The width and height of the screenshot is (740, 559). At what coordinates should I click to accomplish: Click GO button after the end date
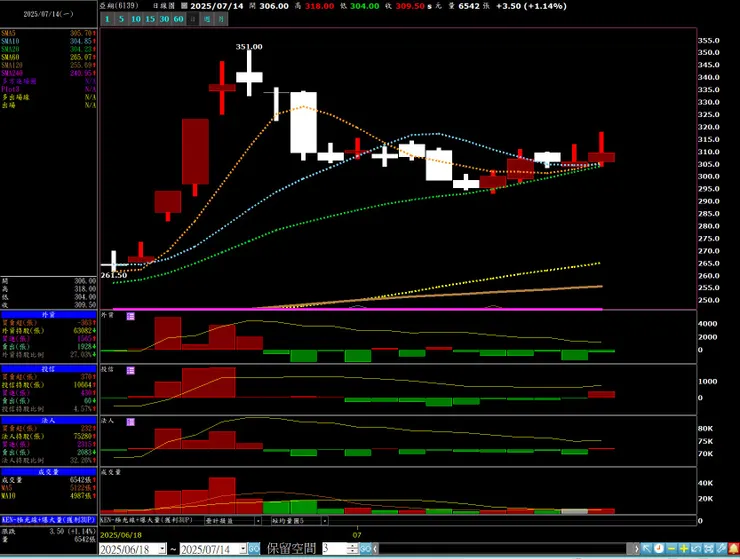254,549
